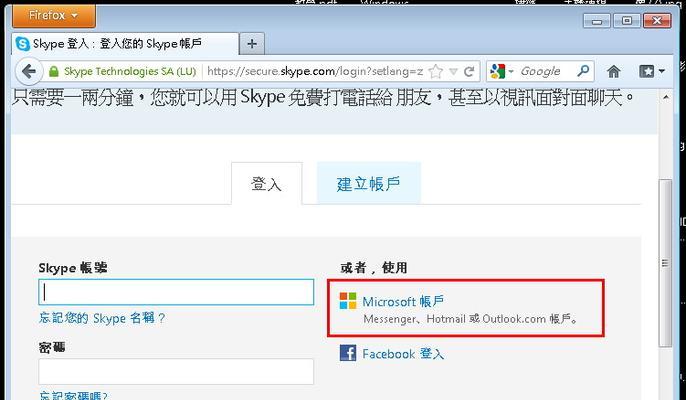The width and height of the screenshot is (686, 400).
Task: Select the Skype login browser tab
Action: 125,44
